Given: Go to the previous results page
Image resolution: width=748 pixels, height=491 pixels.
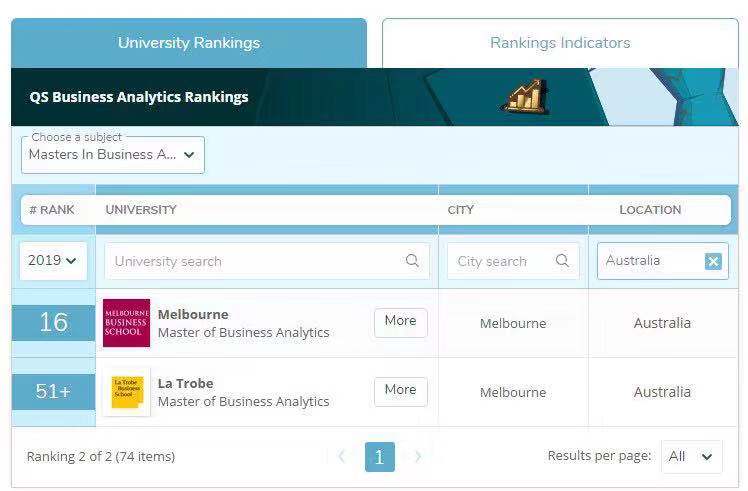Looking at the screenshot, I should coord(341,457).
